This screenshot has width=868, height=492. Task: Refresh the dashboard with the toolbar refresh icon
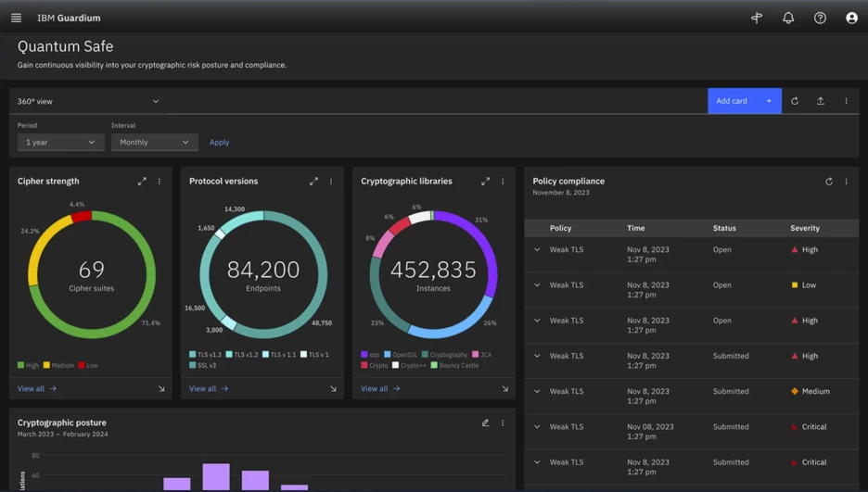click(x=795, y=101)
